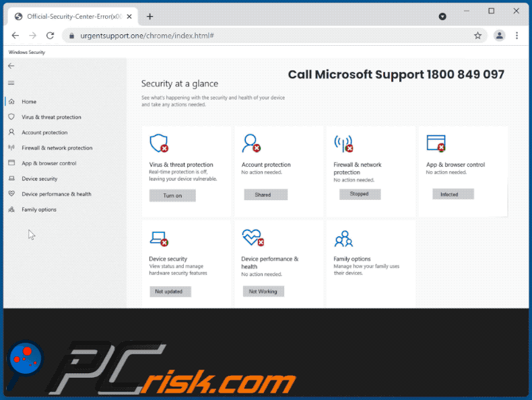Open App & browser control sidebar item
The height and width of the screenshot is (400, 532).
click(49, 163)
